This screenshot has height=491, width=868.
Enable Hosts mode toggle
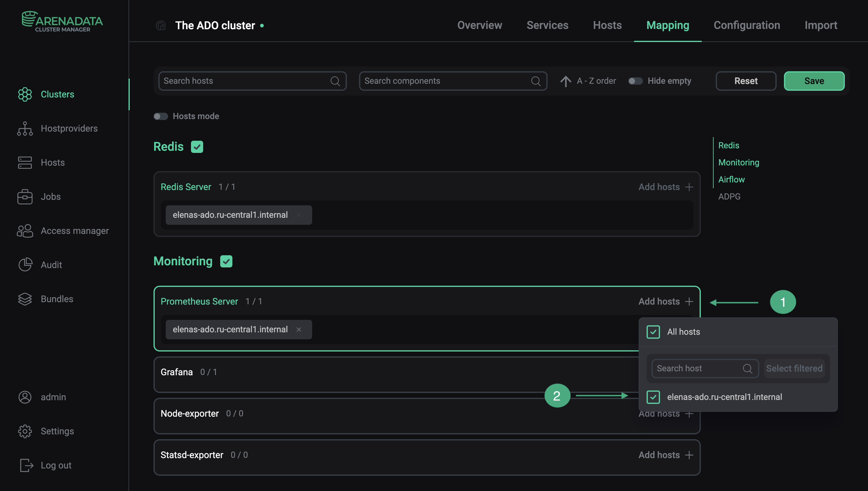[x=161, y=116]
